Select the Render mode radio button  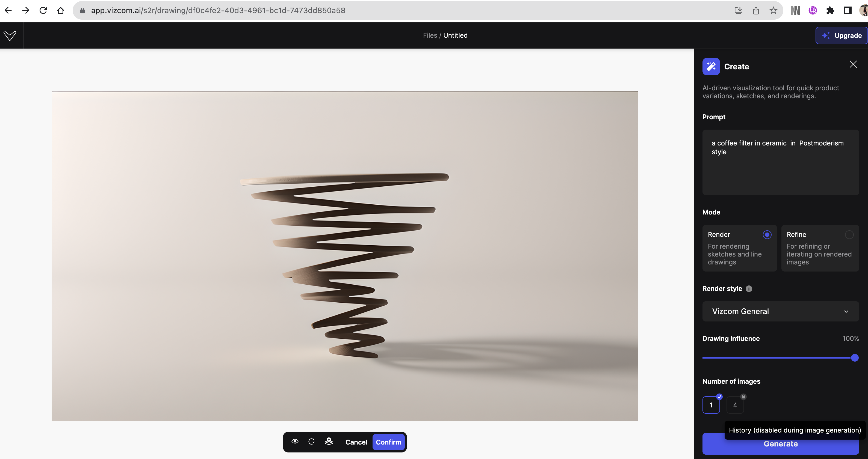[767, 235]
